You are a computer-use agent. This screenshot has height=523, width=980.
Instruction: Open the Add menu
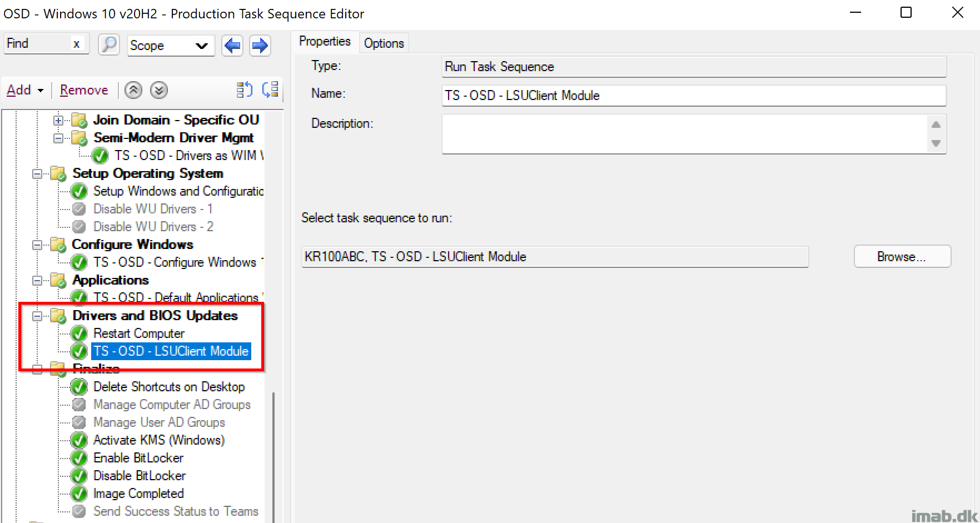(24, 90)
